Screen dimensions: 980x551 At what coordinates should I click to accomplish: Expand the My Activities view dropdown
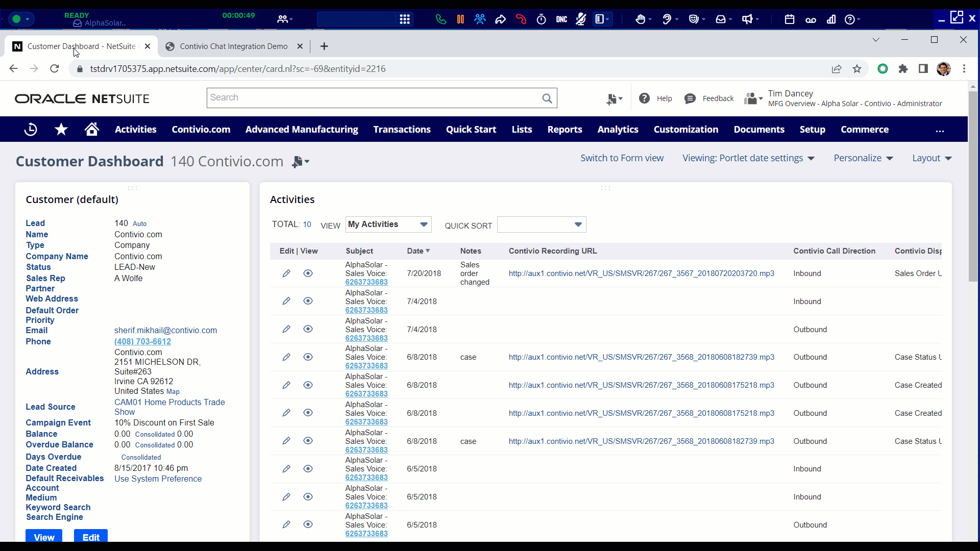coord(424,224)
